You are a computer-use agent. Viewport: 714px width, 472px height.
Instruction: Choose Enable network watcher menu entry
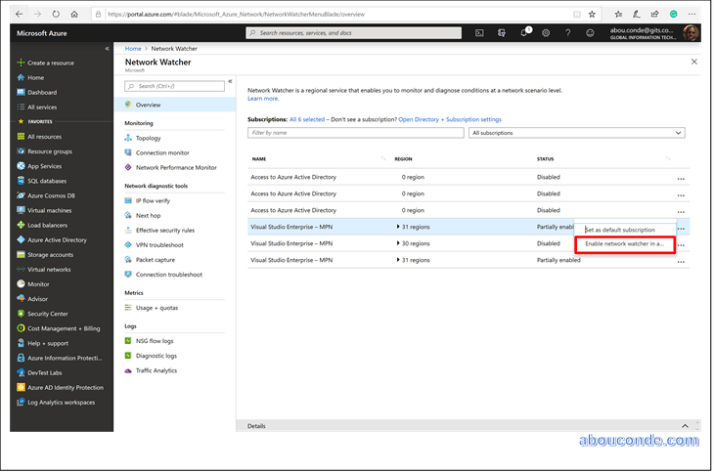[x=624, y=244]
